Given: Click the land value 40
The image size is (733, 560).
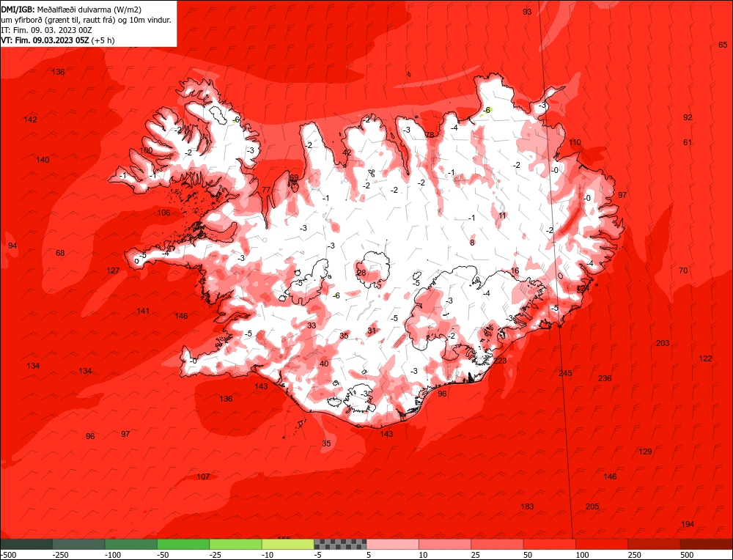Looking at the screenshot, I should pyautogui.click(x=324, y=364).
